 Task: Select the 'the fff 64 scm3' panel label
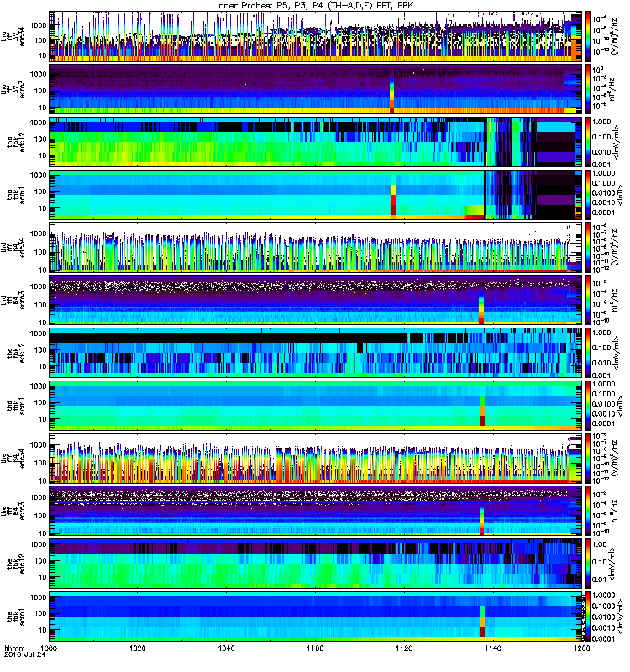coord(13,511)
